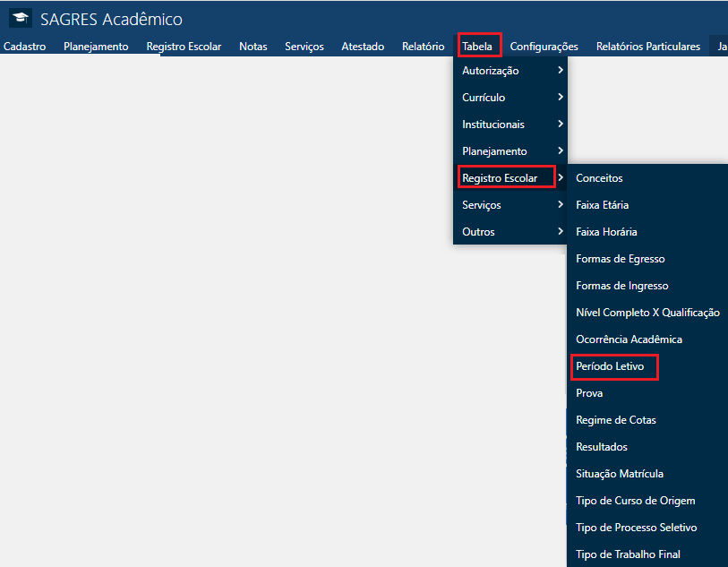
Task: Choose Formas de Ingresso option
Action: (621, 286)
